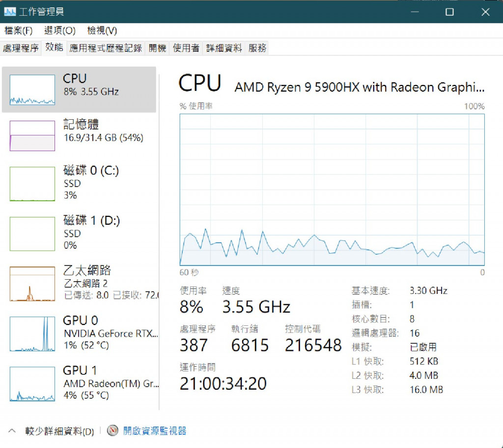Open 開啟資源監視器 link
This screenshot has width=503, height=448.
pos(155,431)
